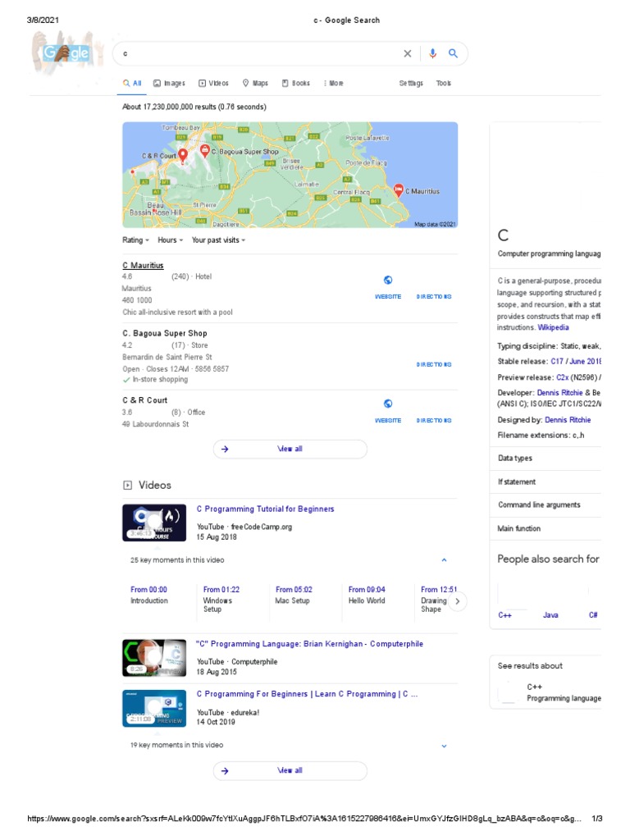Switch to the Images tab

(170, 83)
